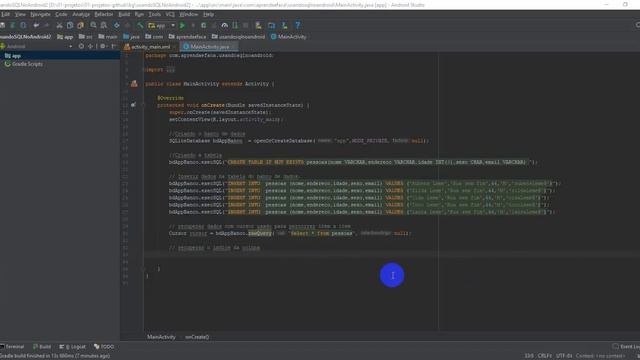Open the Analyze menu
640x360 pixels.
81,14
